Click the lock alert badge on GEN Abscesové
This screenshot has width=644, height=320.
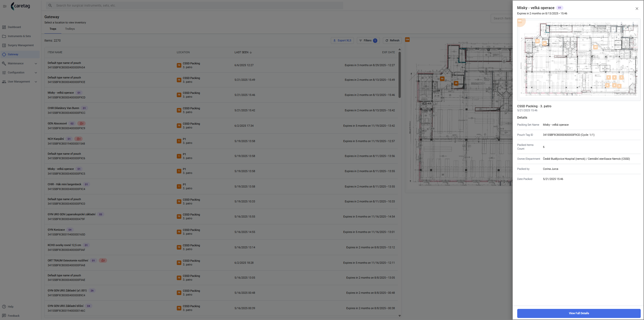(81, 123)
